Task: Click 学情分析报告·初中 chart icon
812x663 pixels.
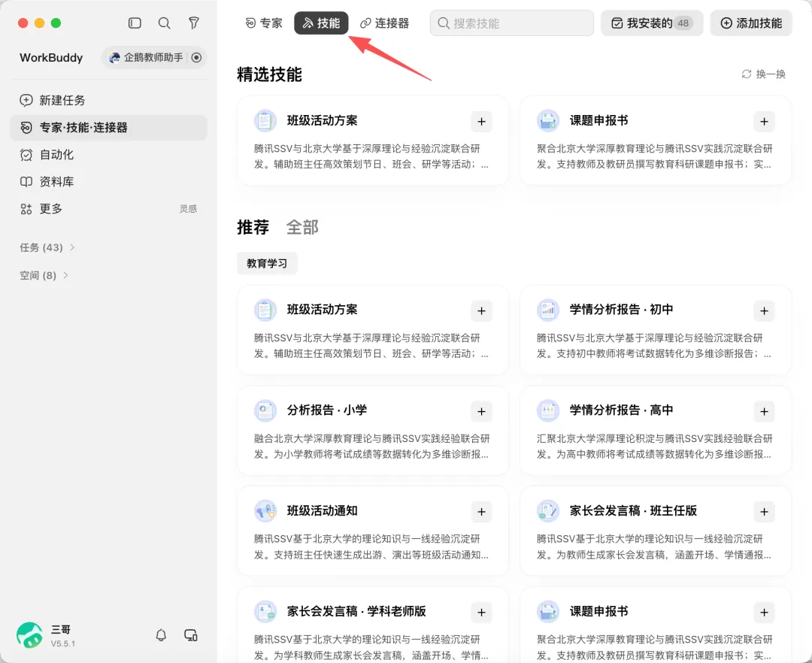Action: [548, 310]
